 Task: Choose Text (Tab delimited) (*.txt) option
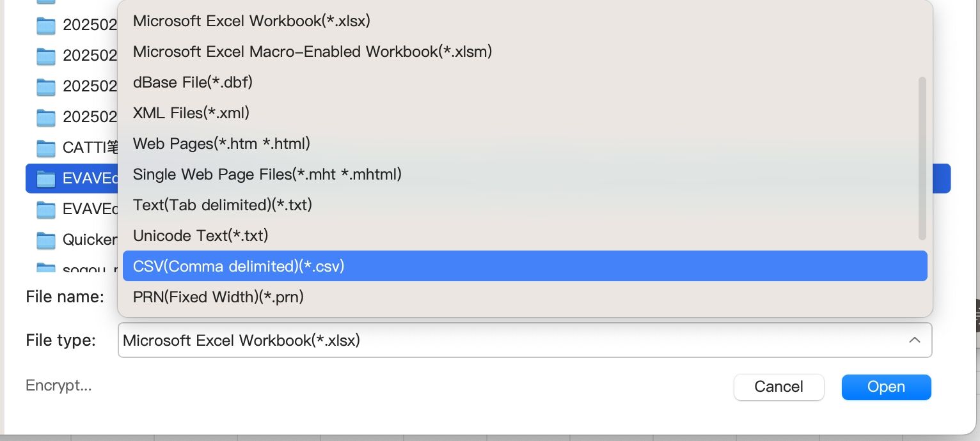click(222, 205)
